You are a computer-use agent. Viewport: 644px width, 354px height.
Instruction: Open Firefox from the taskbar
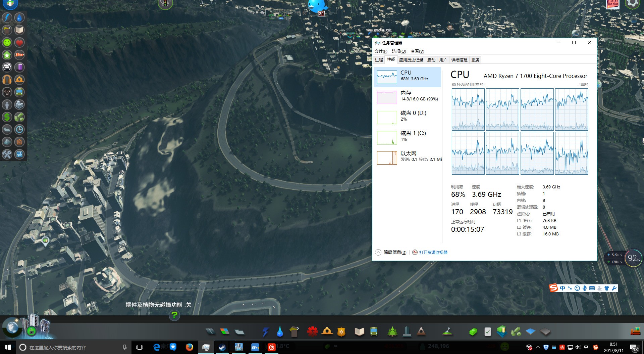pos(190,347)
